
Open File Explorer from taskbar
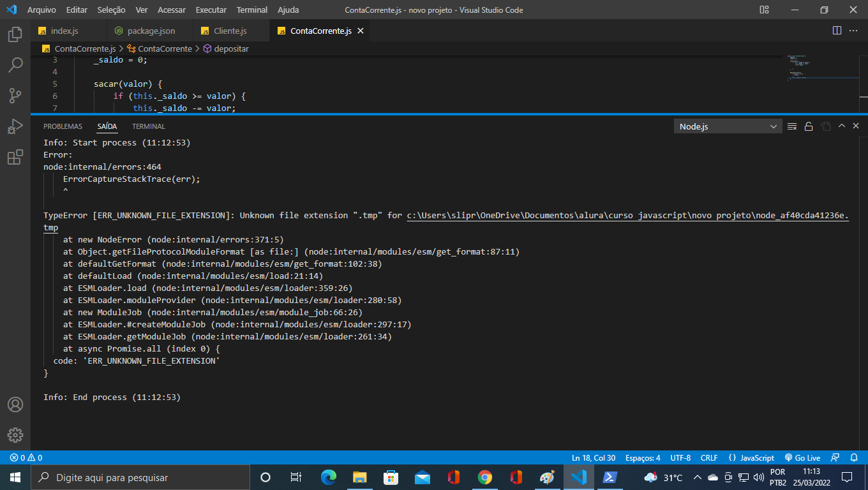359,477
